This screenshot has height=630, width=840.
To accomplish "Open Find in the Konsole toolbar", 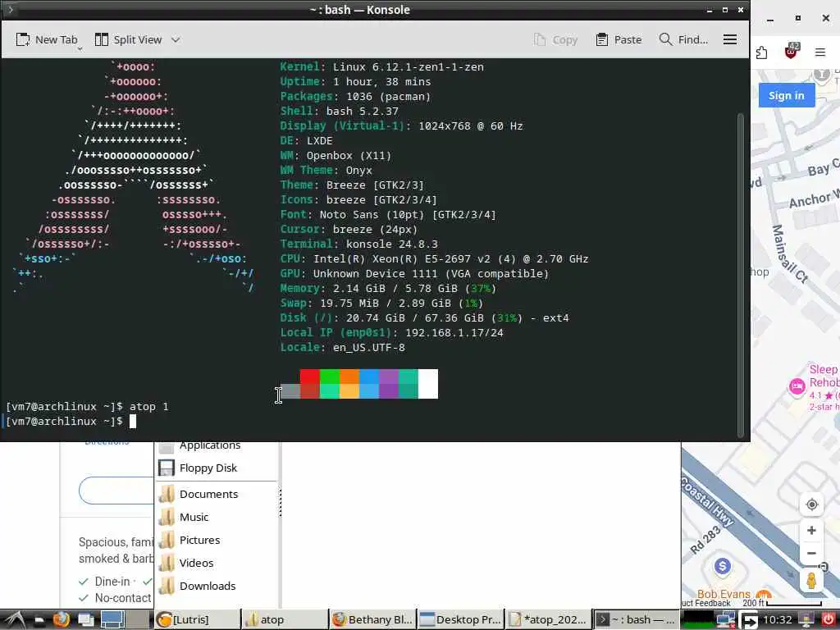I will (x=683, y=39).
